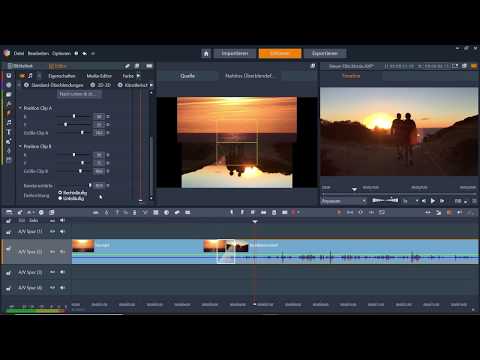This screenshot has height=360, width=480.
Task: Select the orange Bearbeiten workspace tab
Action: click(x=280, y=53)
